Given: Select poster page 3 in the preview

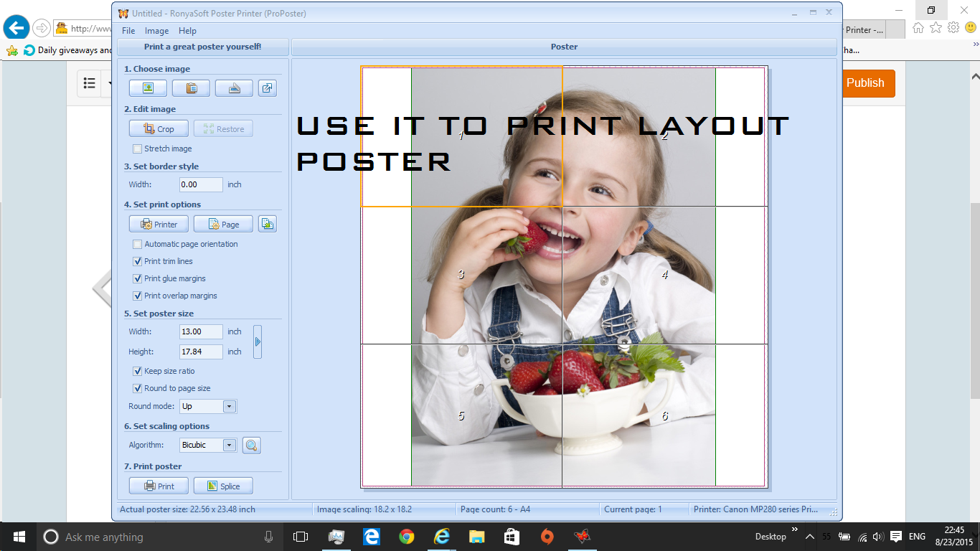Looking at the screenshot, I should tap(461, 275).
